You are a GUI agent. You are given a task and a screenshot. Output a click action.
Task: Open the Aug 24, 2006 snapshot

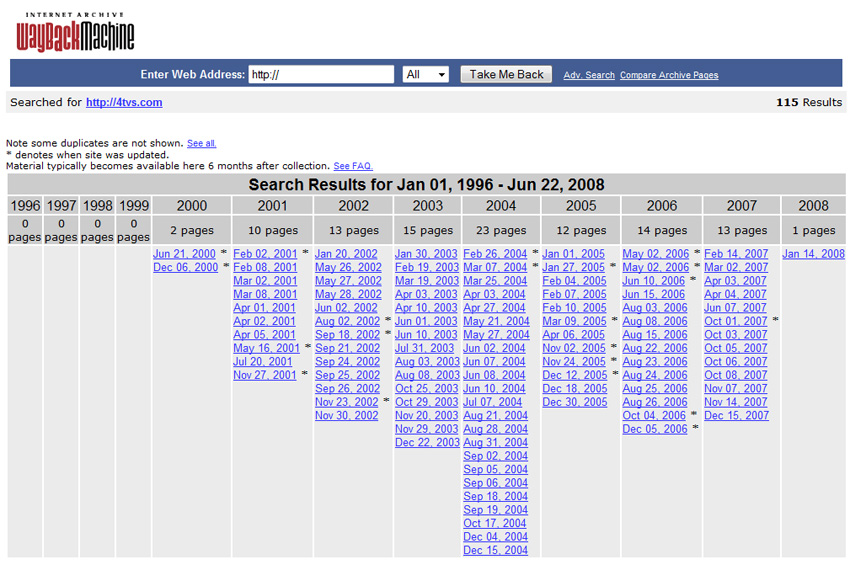click(655, 375)
